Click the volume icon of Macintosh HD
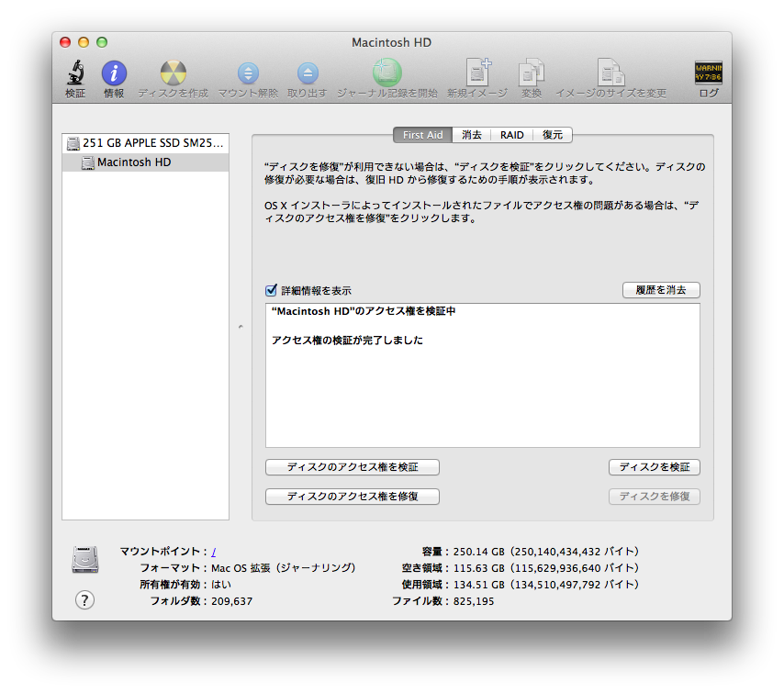 (88, 163)
